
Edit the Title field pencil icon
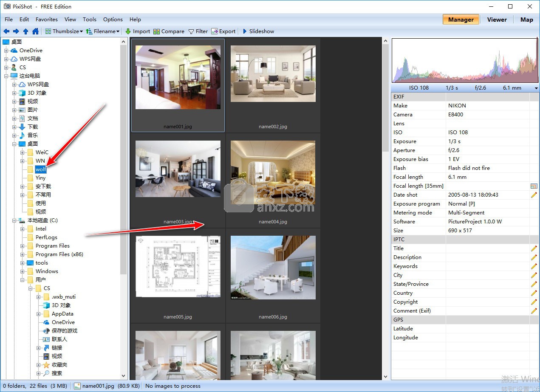pyautogui.click(x=534, y=248)
